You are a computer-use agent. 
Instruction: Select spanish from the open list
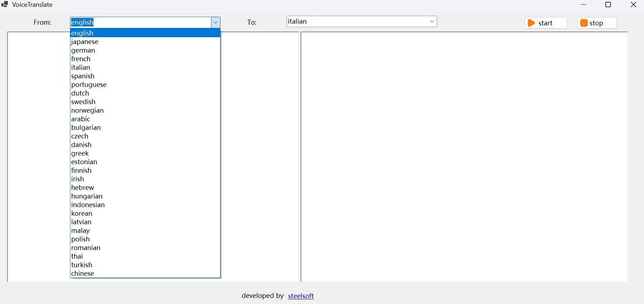pos(145,76)
